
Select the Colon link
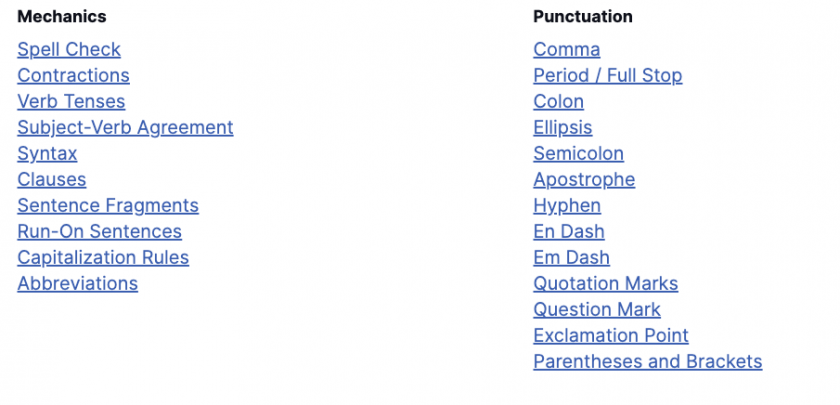pos(559,101)
